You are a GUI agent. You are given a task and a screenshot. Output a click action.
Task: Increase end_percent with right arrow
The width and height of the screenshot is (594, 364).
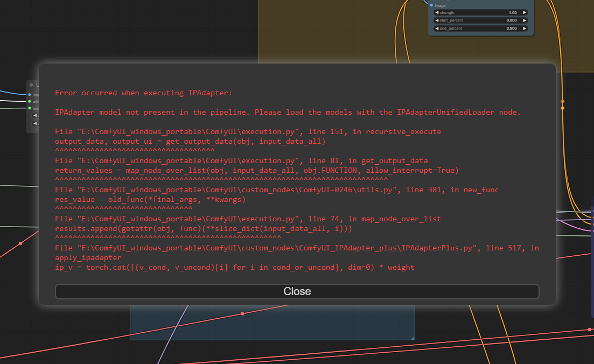[x=525, y=29]
